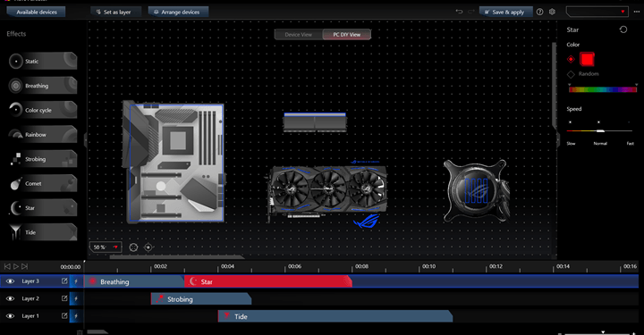Play the lighting timeline
This screenshot has width=644, height=335.
click(16, 266)
